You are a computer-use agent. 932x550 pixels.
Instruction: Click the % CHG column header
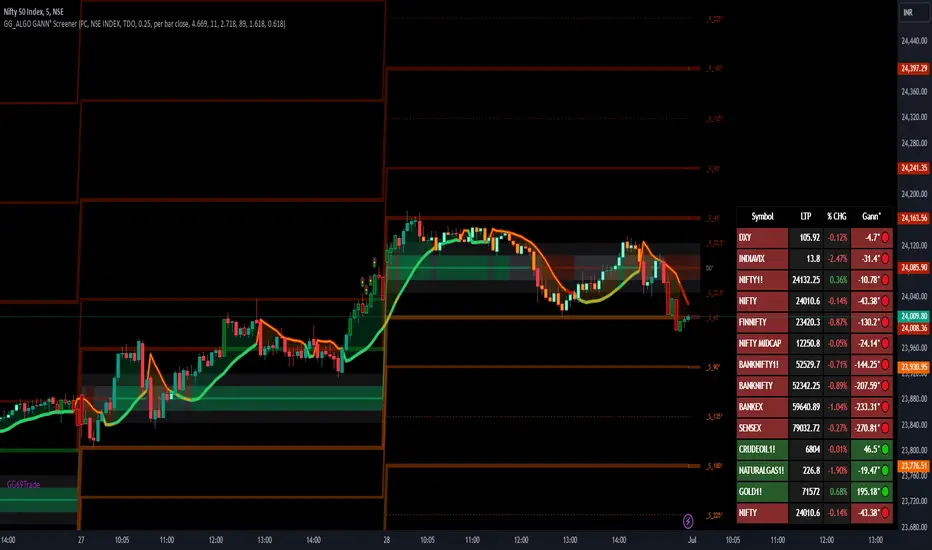(836, 216)
